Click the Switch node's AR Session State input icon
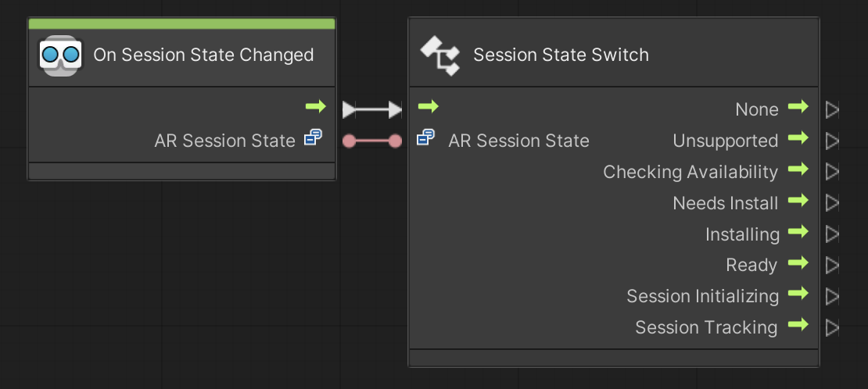The image size is (868, 389). [425, 139]
